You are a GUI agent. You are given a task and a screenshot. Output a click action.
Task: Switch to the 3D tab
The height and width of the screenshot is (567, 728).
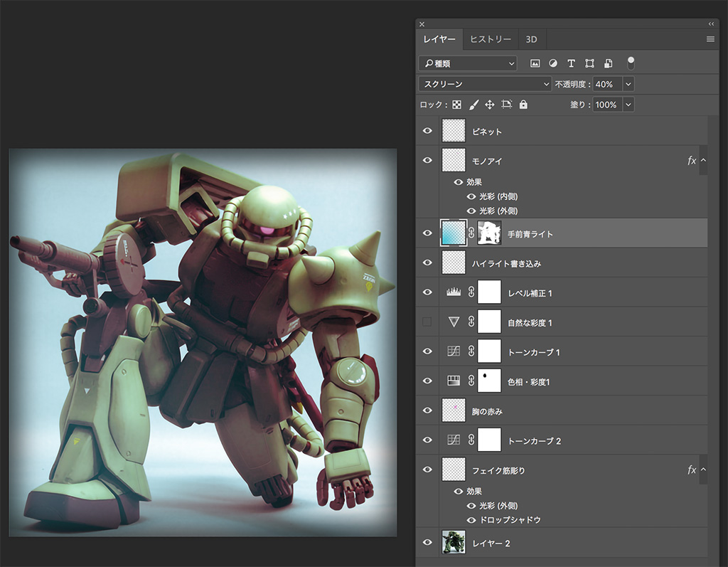pos(531,39)
